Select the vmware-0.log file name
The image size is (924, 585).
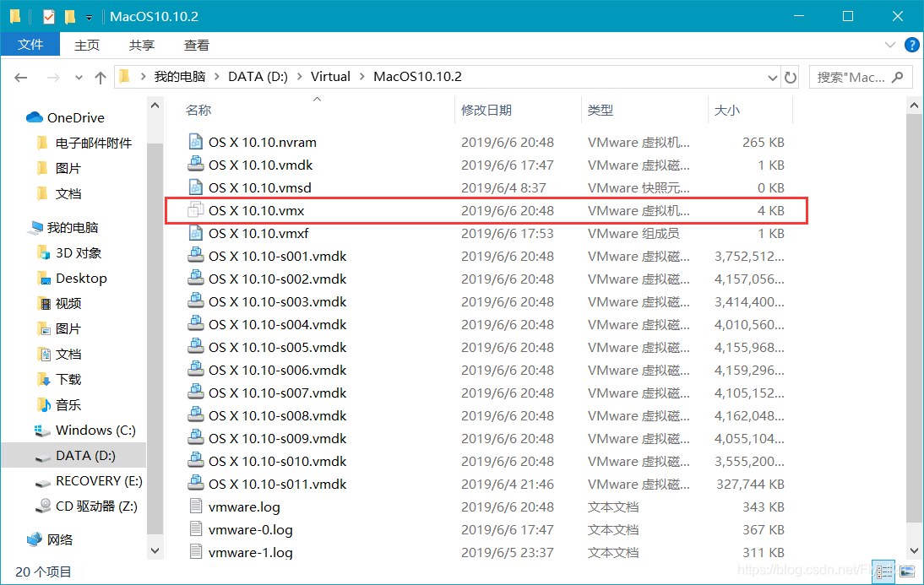click(251, 529)
